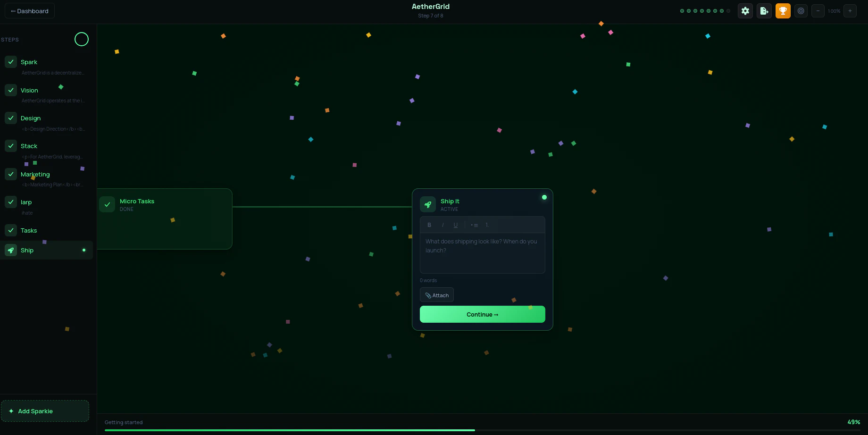Screen dimensions: 868x435
Task: Click the first step indicator dot
Action: click(x=682, y=11)
